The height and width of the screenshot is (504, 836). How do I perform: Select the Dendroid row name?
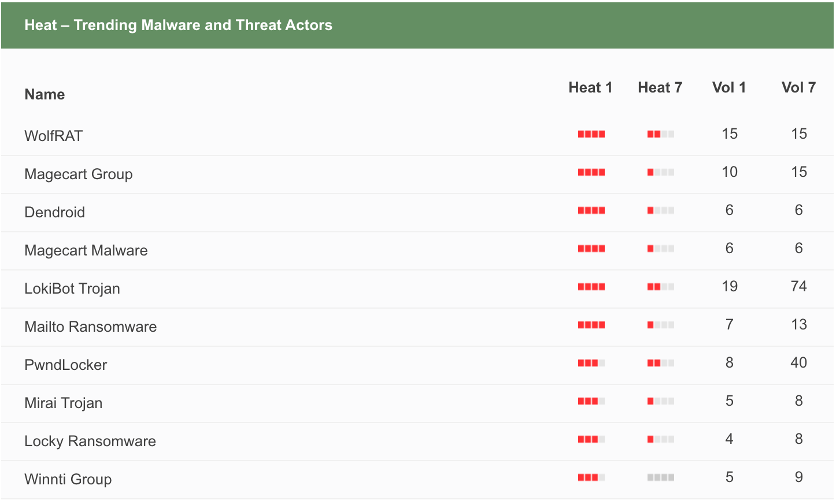click(x=54, y=212)
